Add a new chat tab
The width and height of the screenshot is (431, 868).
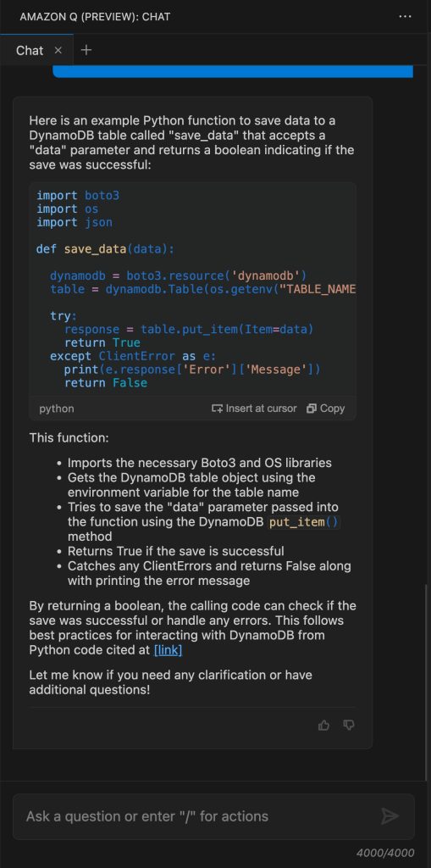(x=86, y=50)
